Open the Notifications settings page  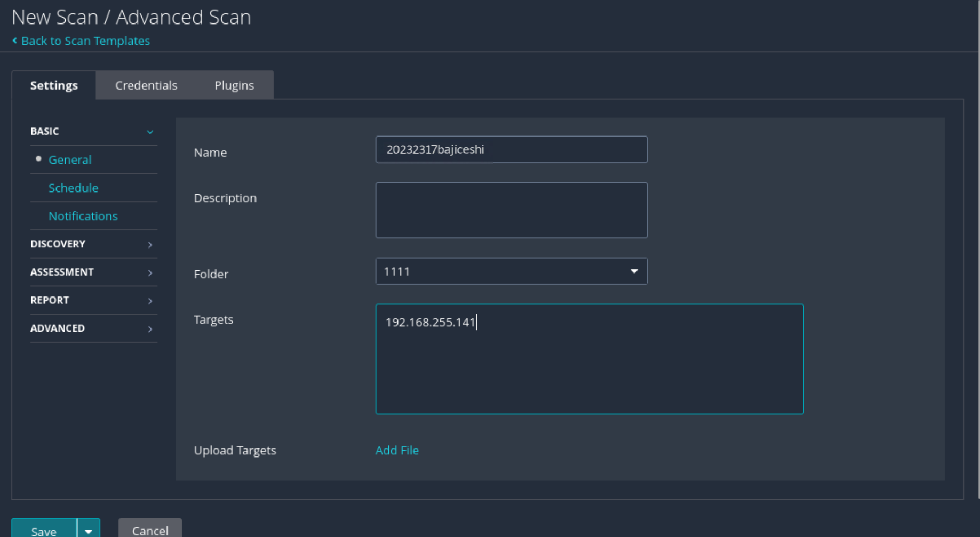(x=83, y=216)
